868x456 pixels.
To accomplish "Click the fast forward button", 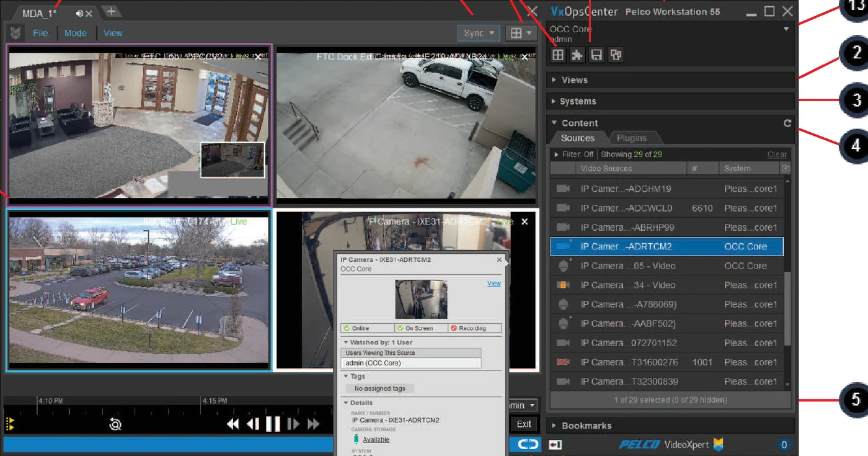I will tap(314, 424).
